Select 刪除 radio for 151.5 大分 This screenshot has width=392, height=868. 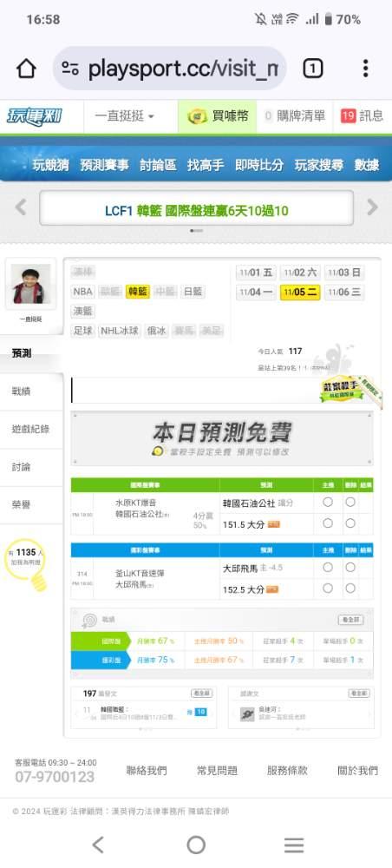[350, 523]
